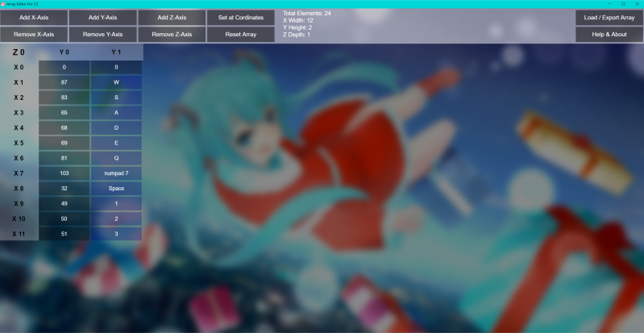Click the X 6 row label
The width and height of the screenshot is (644, 333).
(19, 158)
